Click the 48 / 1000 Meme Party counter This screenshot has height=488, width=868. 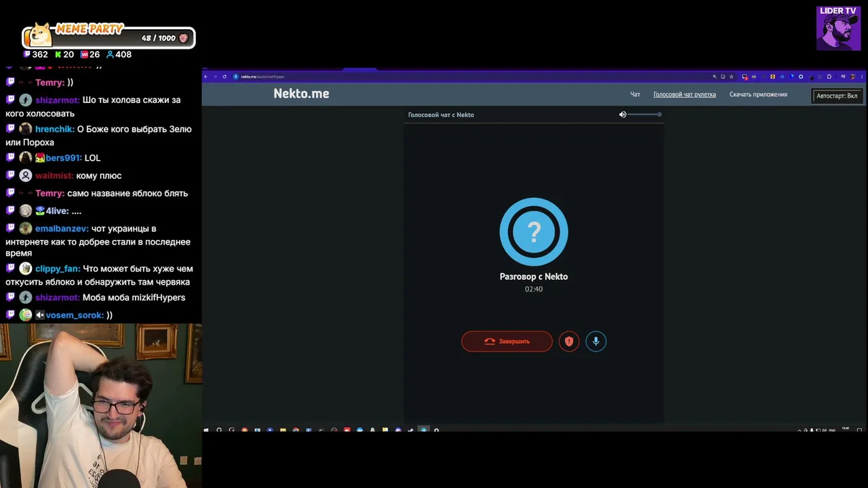point(159,38)
